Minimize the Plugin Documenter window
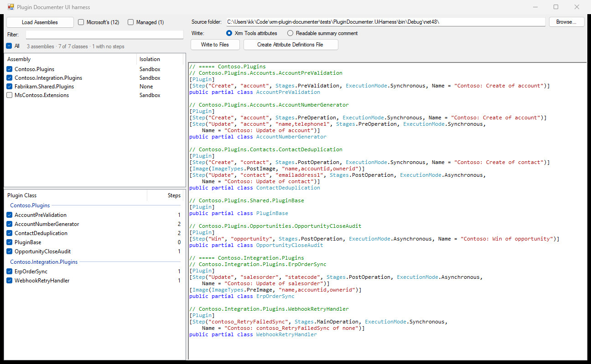Viewport: 591px width, 364px height. tap(535, 7)
